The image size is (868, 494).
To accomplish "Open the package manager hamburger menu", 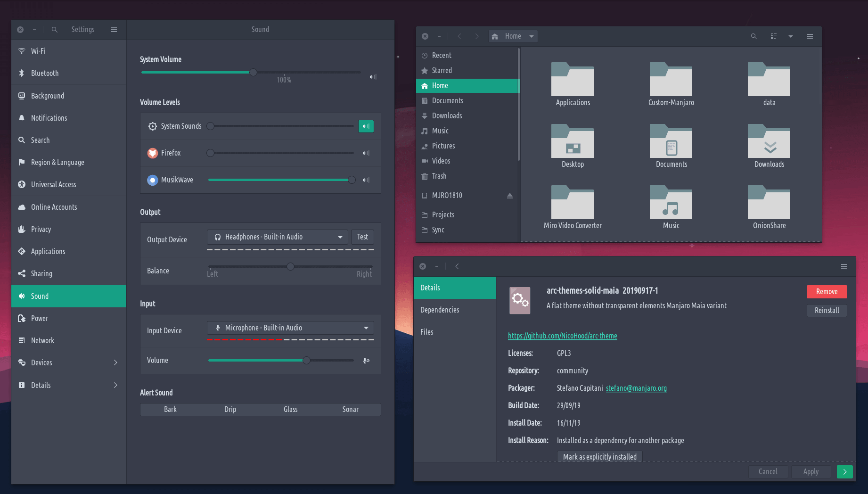I will pos(843,266).
